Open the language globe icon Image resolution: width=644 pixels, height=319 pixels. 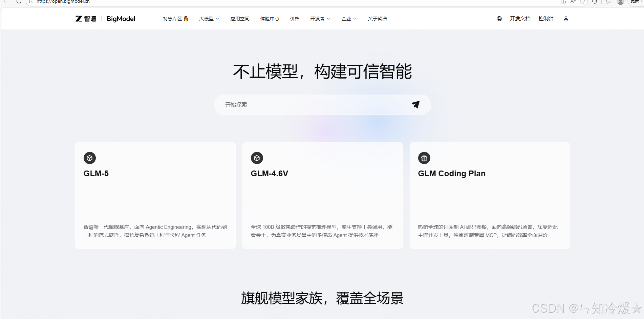[499, 19]
